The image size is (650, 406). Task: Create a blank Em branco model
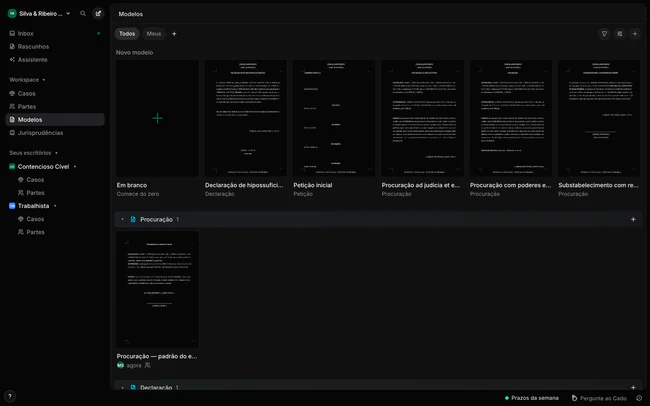(157, 118)
